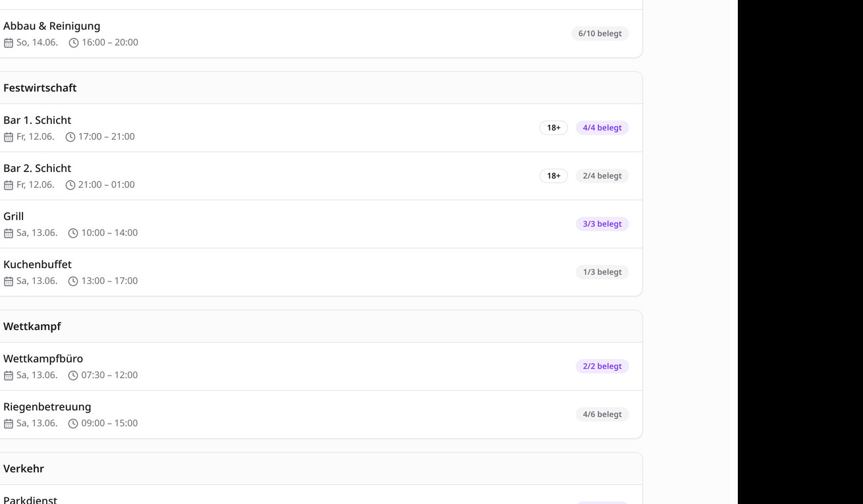863x504 pixels.
Task: Open the Grill shift
Action: click(x=13, y=217)
